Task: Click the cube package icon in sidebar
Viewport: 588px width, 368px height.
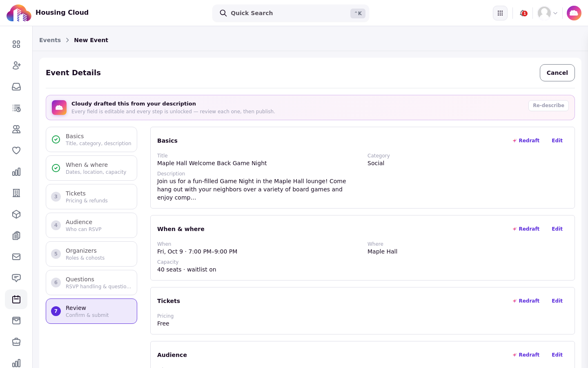Action: pos(16,214)
